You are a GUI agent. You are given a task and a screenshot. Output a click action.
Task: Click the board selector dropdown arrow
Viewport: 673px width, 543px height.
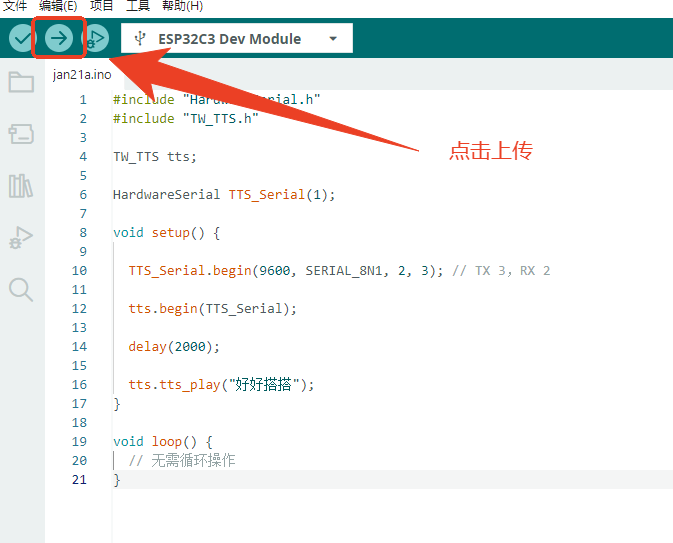click(x=333, y=39)
